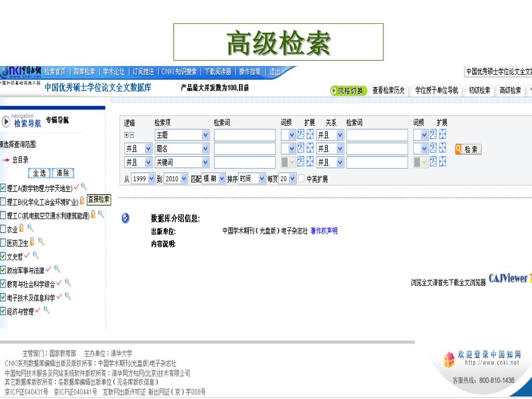Click magnifier icon next to 政治军事与法律
Viewport: 532px width, 399px height.
click(57, 269)
